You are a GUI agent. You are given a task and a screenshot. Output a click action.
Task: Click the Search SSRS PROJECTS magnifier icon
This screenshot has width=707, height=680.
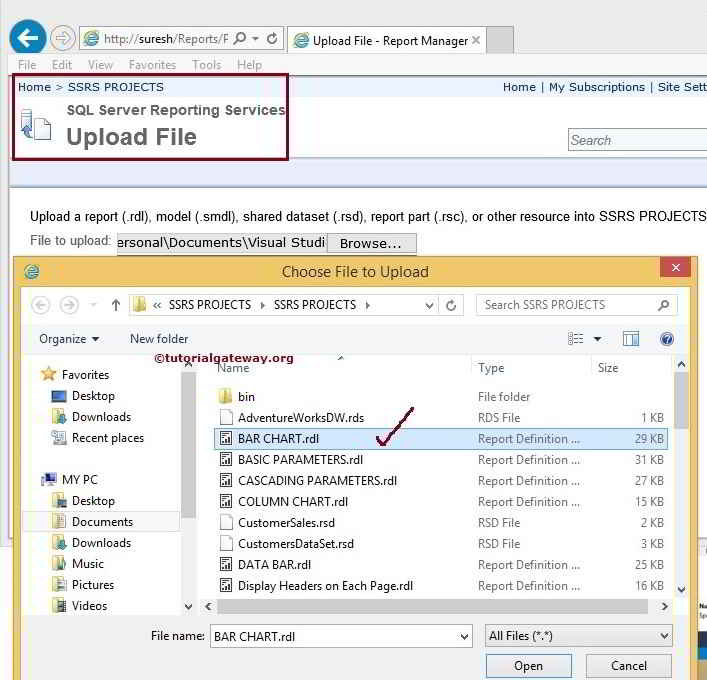[664, 305]
